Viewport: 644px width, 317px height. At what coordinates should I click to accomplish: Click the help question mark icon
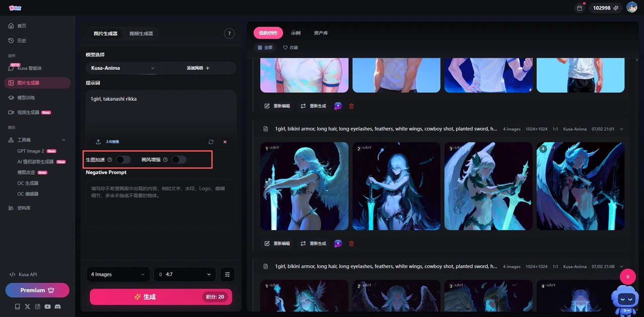229,34
